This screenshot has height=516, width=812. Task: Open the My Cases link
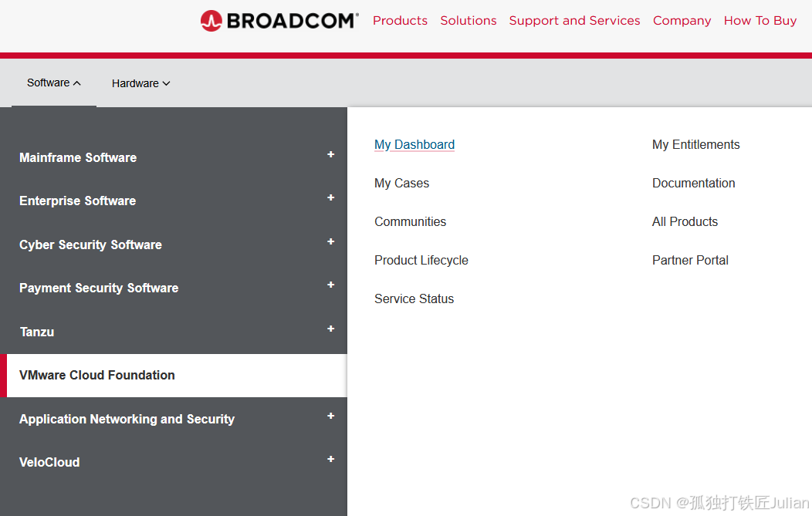pos(401,184)
